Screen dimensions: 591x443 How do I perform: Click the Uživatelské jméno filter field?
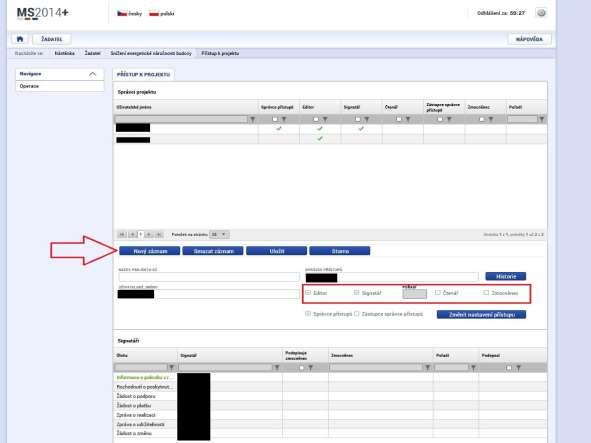pos(181,120)
